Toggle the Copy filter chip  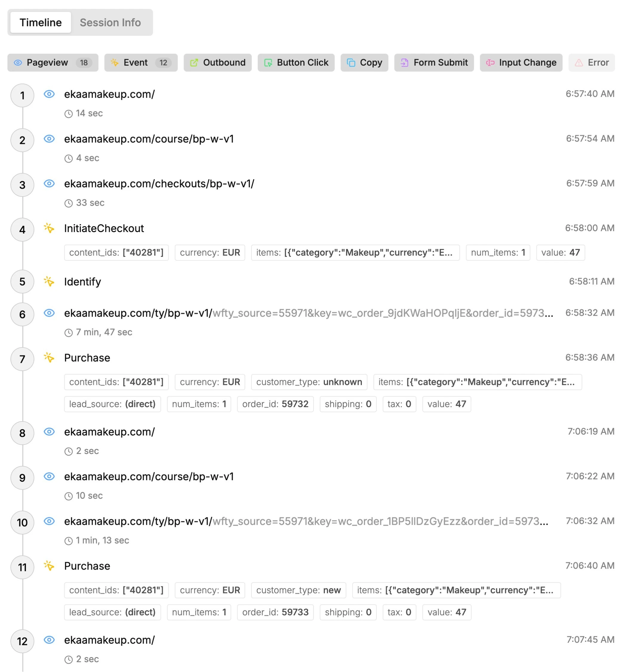tap(364, 62)
